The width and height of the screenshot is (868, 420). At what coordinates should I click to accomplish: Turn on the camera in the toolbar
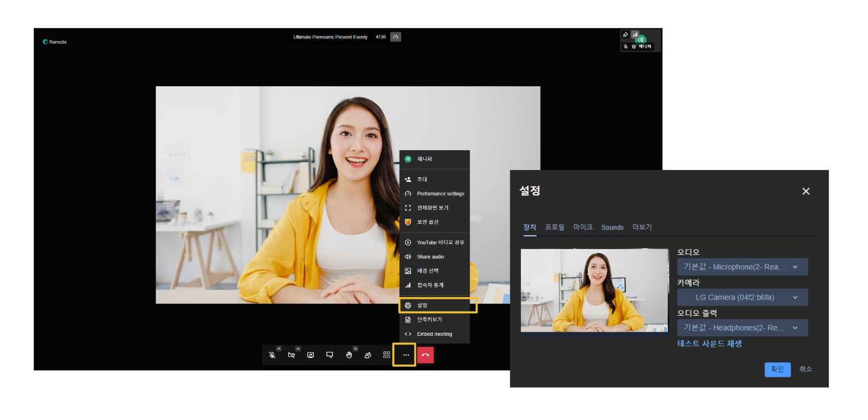pos(291,355)
